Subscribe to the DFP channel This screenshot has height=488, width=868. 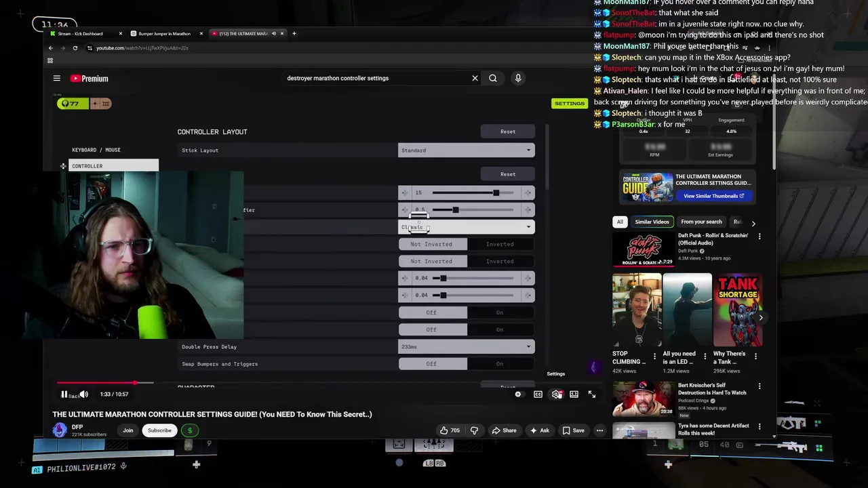pyautogui.click(x=159, y=430)
